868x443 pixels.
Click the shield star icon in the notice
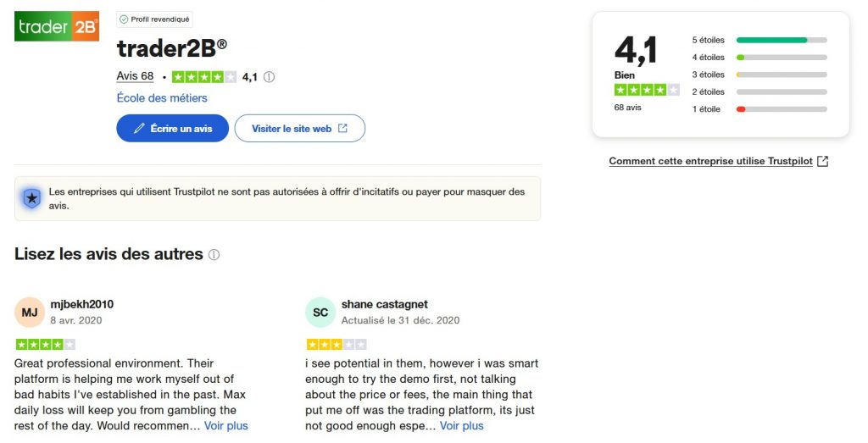point(31,199)
